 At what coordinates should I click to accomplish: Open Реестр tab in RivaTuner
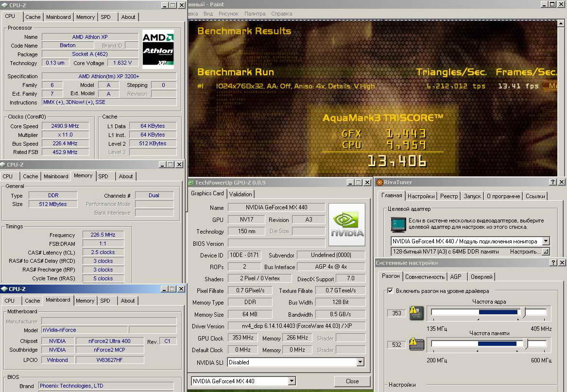click(449, 196)
